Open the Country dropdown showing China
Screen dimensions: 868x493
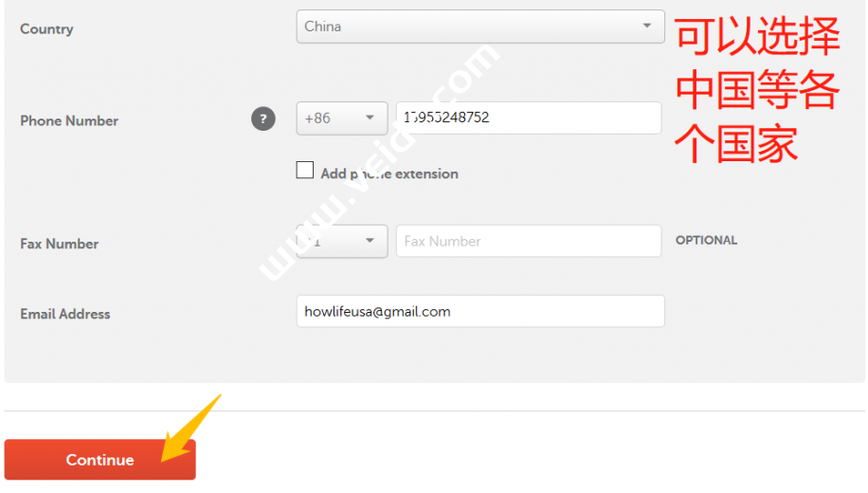479,27
